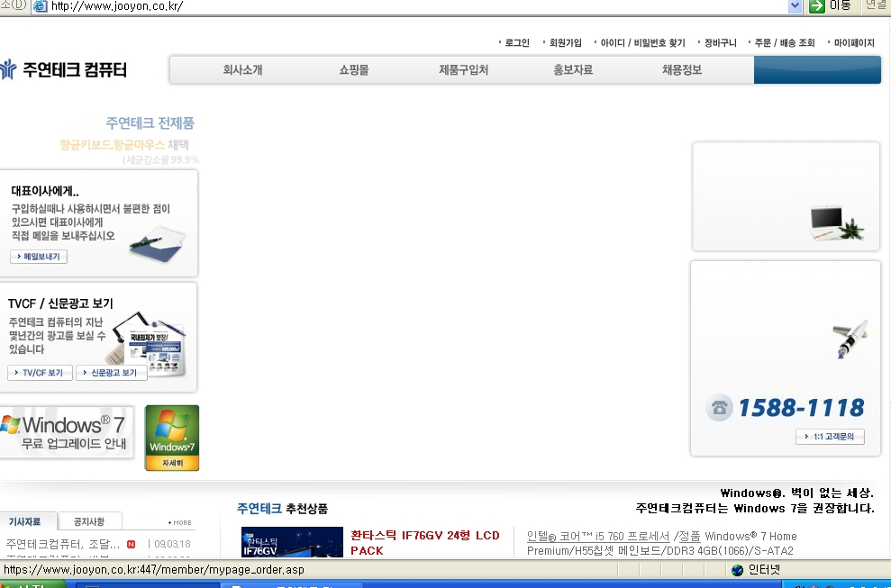Go to 마이페이지
The height and width of the screenshot is (588, 891).
point(854,42)
